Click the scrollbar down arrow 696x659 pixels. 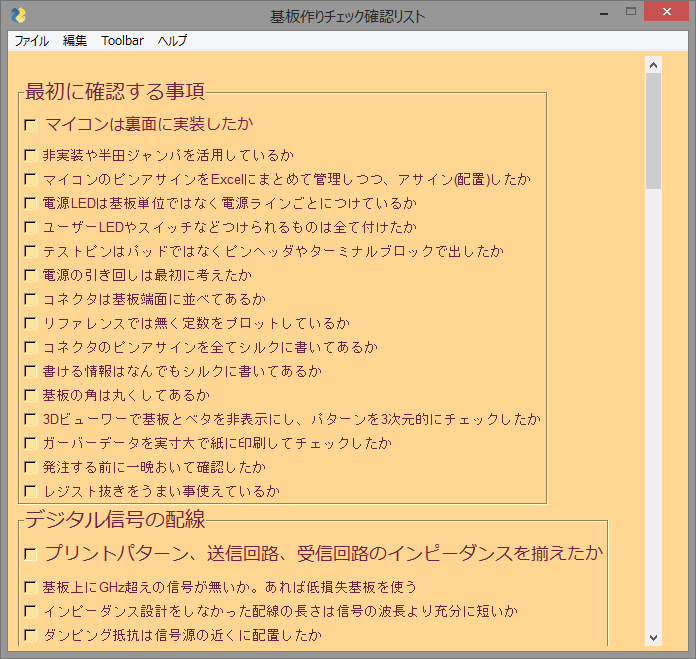pyautogui.click(x=653, y=638)
